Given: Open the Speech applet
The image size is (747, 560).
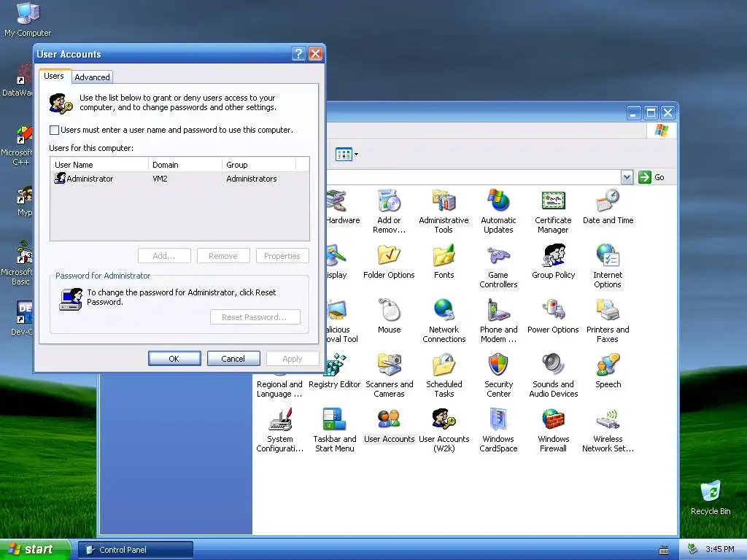Looking at the screenshot, I should coord(608,371).
